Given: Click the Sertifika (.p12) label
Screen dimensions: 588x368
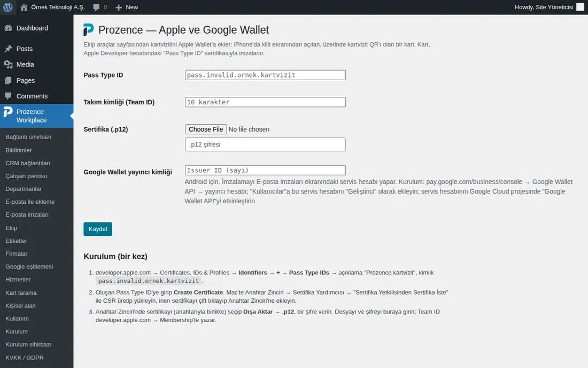Looking at the screenshot, I should (x=106, y=129).
